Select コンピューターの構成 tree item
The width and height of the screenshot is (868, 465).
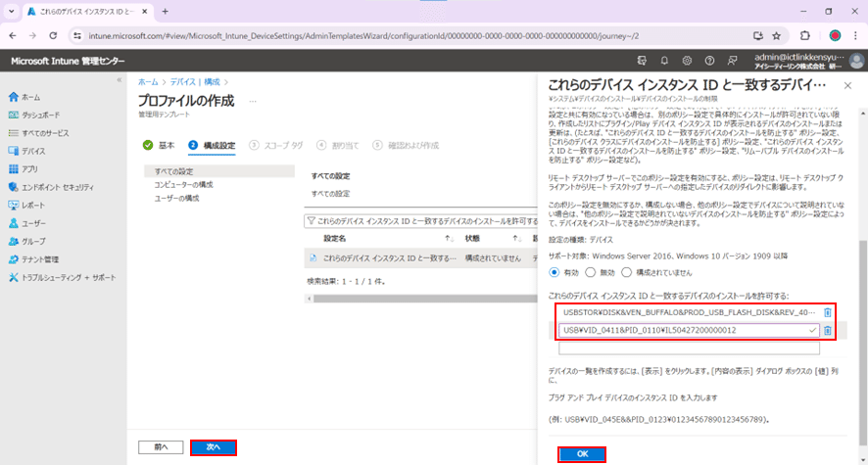pyautogui.click(x=183, y=185)
